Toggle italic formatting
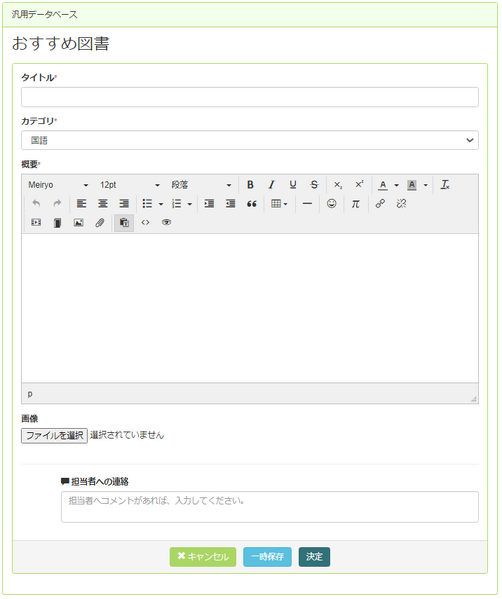The height and width of the screenshot is (599, 502). (272, 185)
